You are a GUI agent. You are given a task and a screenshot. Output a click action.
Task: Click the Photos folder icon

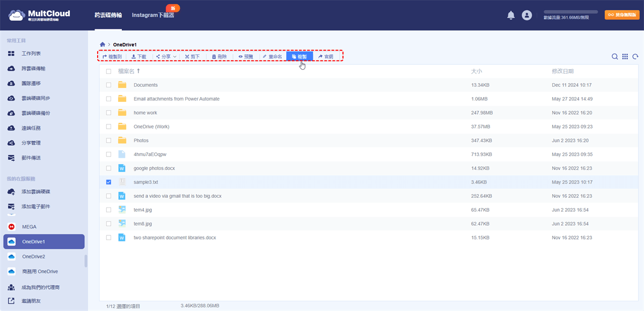pyautogui.click(x=122, y=140)
